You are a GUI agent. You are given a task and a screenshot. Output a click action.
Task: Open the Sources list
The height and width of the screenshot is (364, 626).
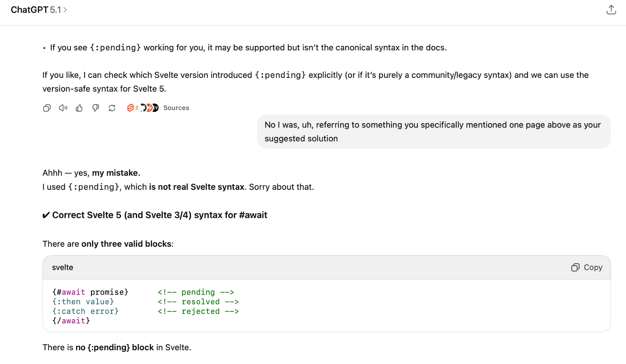[176, 108]
